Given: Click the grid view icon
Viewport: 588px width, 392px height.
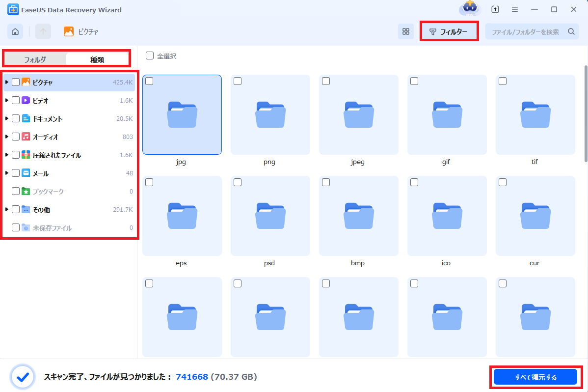Looking at the screenshot, I should point(406,31).
